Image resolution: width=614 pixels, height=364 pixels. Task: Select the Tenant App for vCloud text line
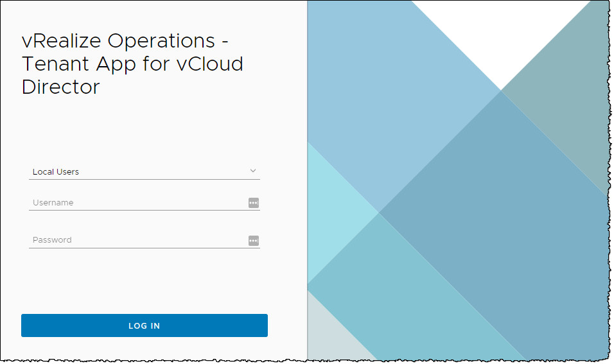pos(132,64)
